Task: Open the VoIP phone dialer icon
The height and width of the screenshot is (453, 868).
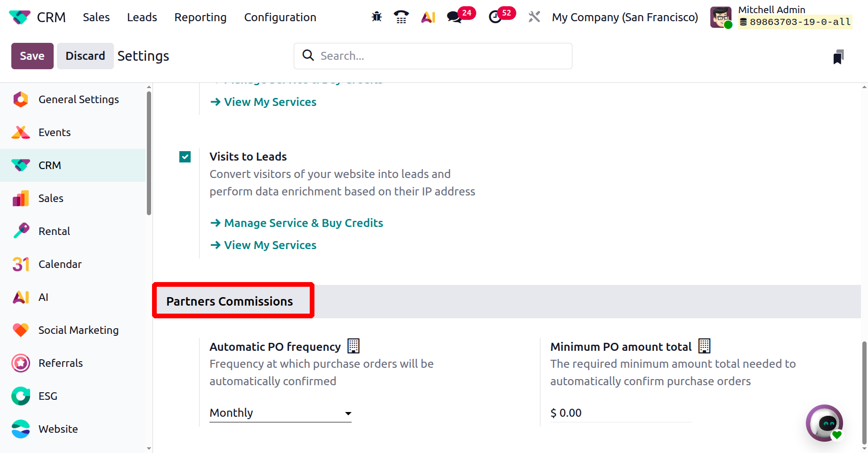Action: click(401, 17)
